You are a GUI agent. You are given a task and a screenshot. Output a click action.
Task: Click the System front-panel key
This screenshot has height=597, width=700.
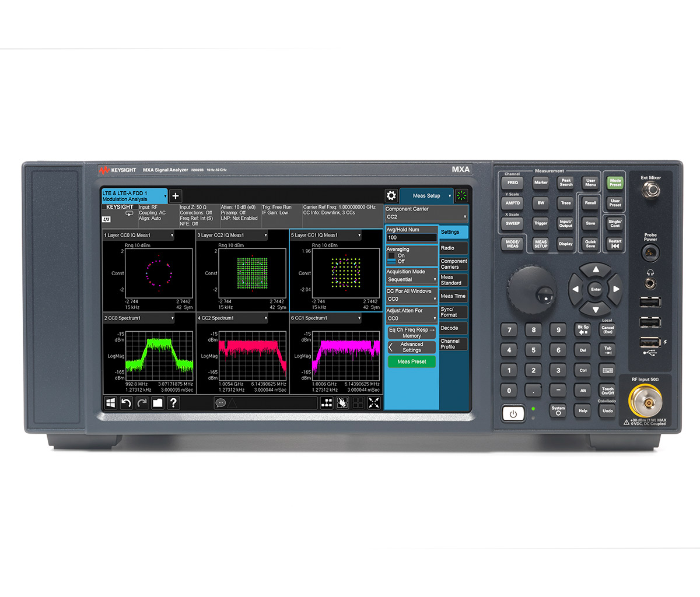558,410
